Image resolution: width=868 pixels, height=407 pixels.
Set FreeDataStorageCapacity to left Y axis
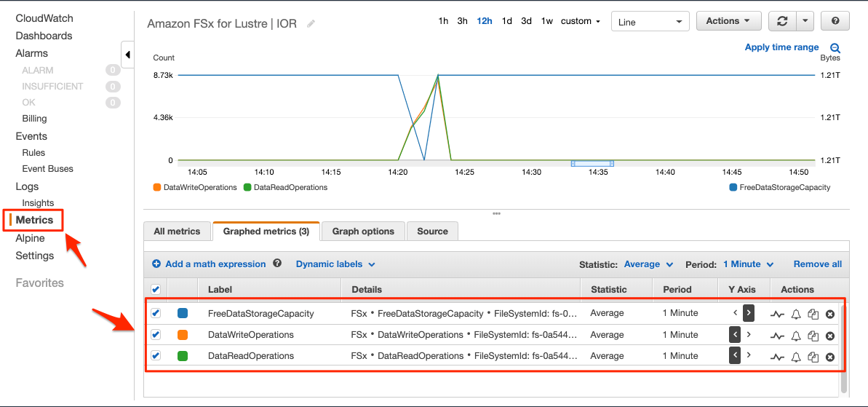[735, 313]
